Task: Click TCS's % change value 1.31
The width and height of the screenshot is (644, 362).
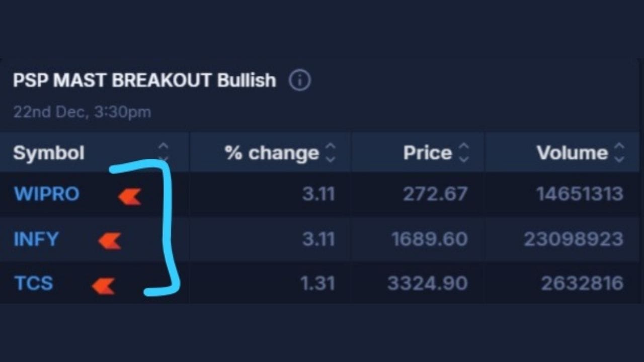Action: point(317,284)
